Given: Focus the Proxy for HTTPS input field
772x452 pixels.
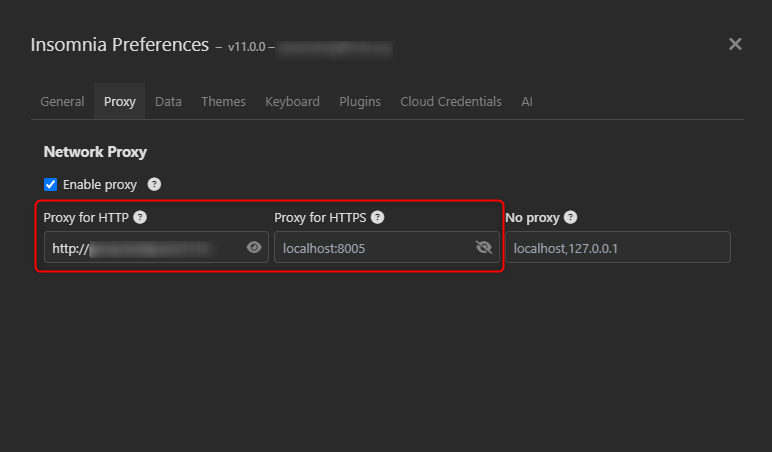Looking at the screenshot, I should (x=386, y=247).
